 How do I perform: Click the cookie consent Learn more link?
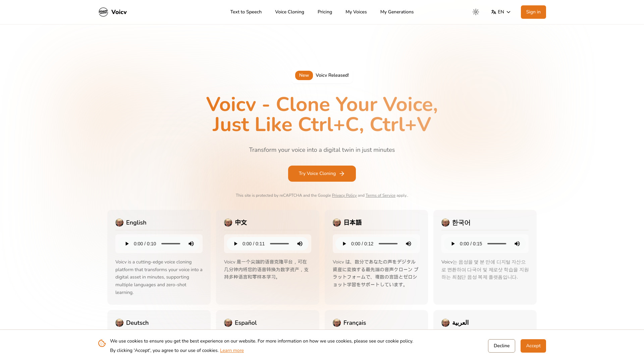click(x=231, y=351)
